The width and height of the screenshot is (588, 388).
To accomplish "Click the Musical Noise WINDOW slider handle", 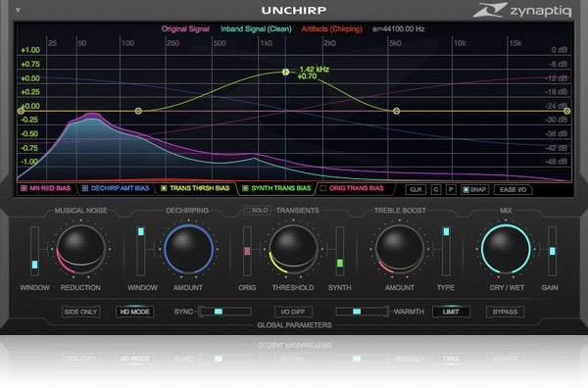I will [x=35, y=265].
